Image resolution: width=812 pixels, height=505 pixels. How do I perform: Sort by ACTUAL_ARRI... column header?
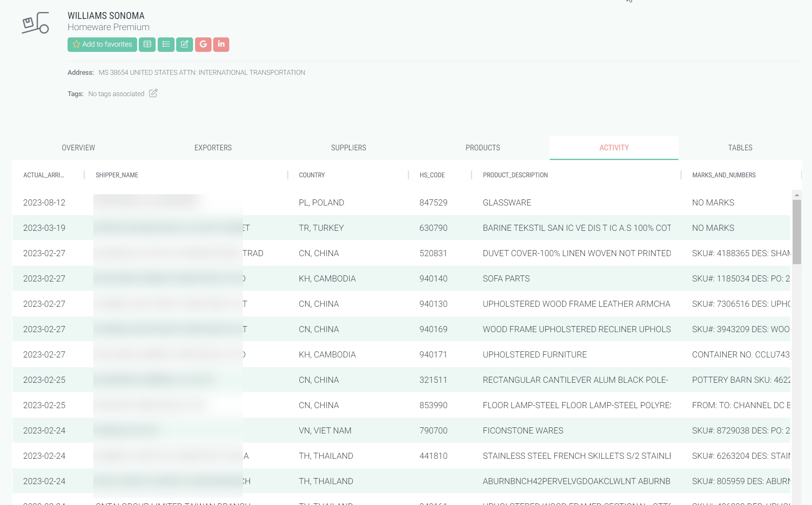pos(43,175)
